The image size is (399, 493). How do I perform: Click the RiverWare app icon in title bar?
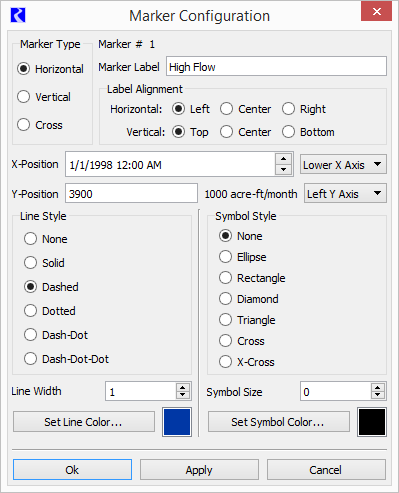point(18,15)
